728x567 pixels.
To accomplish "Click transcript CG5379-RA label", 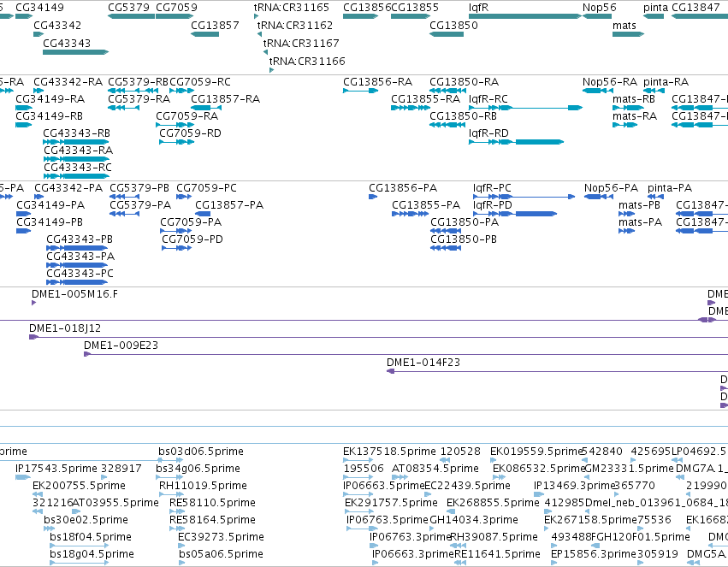I will 139,99.
